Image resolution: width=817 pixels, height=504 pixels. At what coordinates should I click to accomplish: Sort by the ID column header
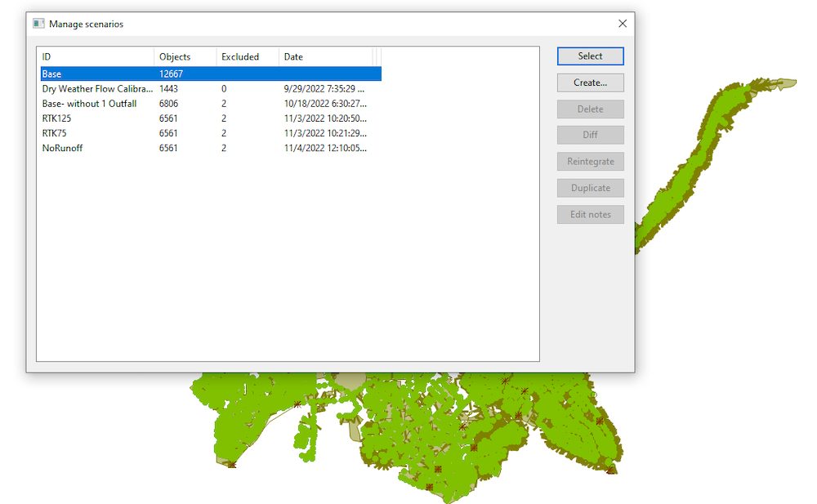(x=96, y=57)
